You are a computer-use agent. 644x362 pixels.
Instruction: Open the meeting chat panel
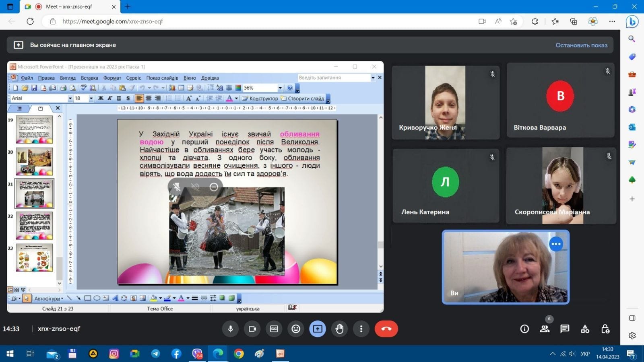tap(565, 329)
